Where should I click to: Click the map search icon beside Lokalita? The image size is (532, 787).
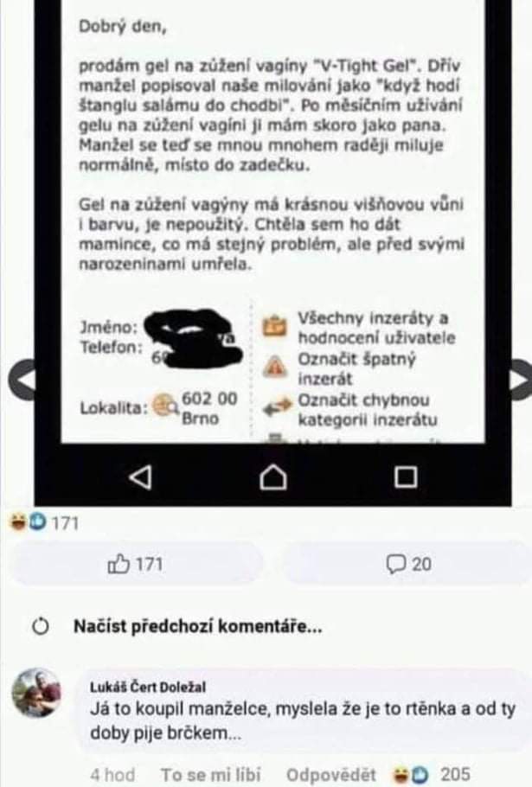[x=165, y=405]
